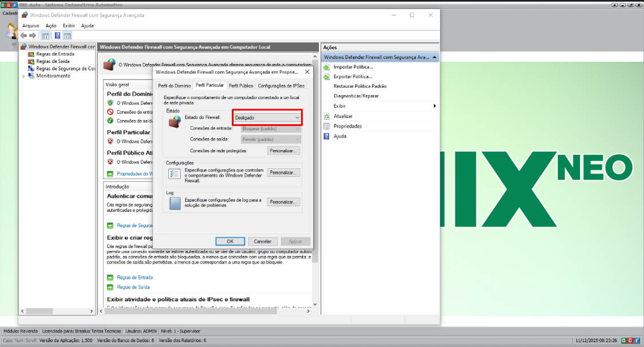
Task: Click the OK button in properties dialog
Action: click(230, 242)
